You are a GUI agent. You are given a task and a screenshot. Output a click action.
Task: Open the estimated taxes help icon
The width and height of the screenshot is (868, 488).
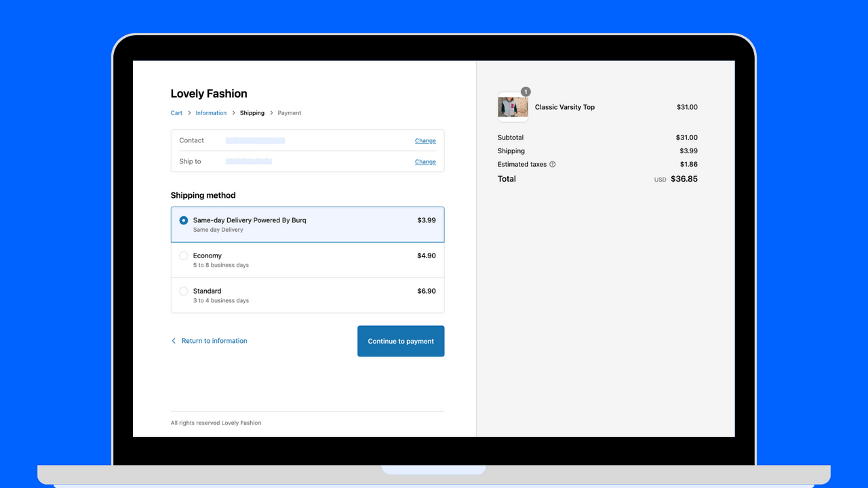coord(552,164)
